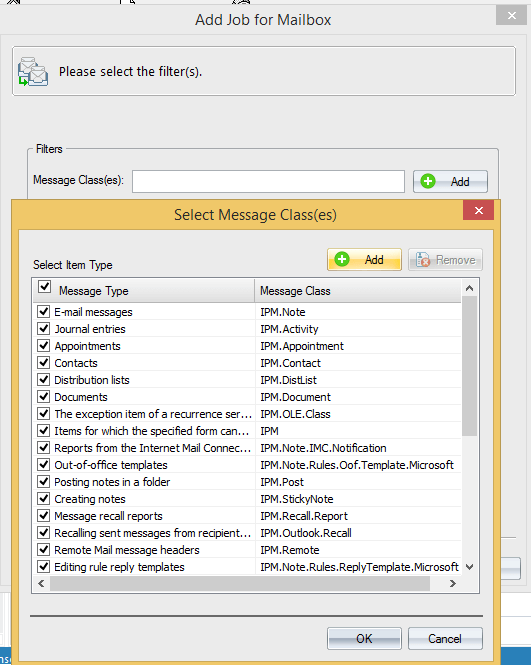Toggle the select-all checkbox in header
This screenshot has width=531, height=665.
click(45, 287)
